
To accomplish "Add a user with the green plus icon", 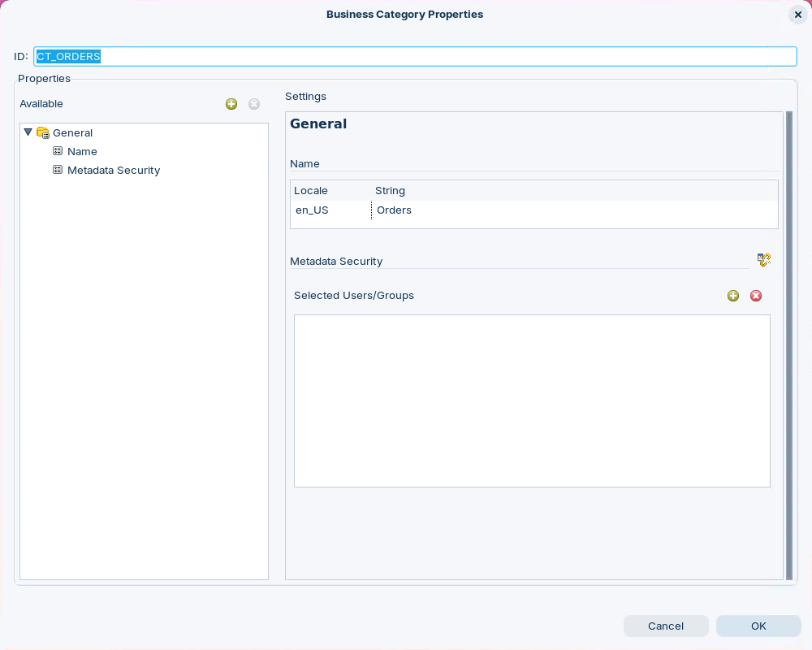I will (x=733, y=296).
